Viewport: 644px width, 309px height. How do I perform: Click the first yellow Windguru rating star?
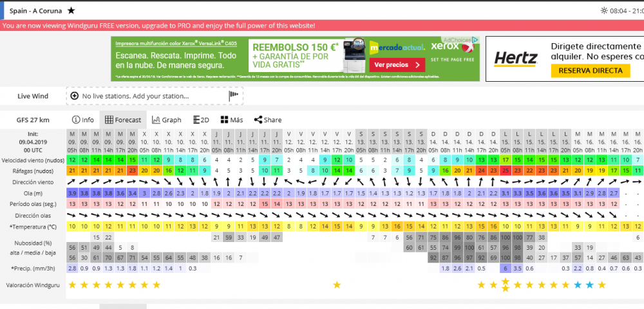72,285
